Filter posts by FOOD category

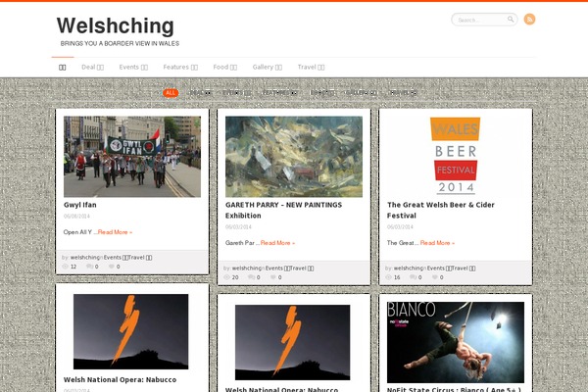(322, 93)
